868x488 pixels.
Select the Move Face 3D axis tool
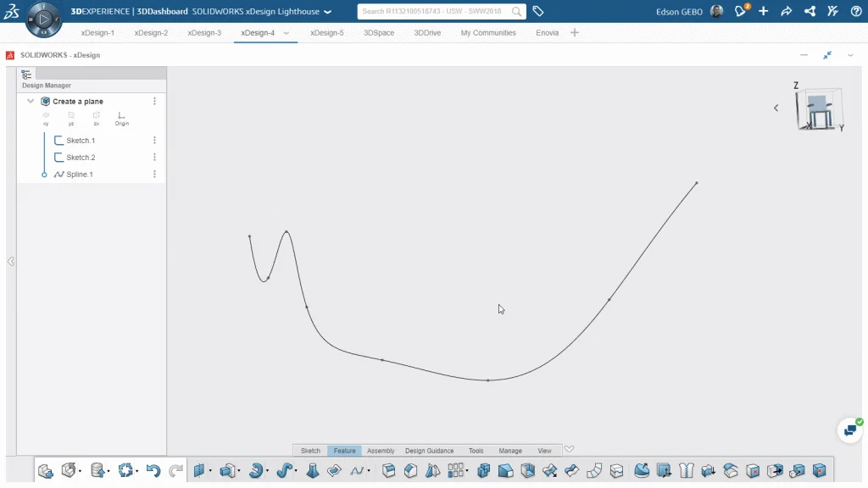pos(664,471)
